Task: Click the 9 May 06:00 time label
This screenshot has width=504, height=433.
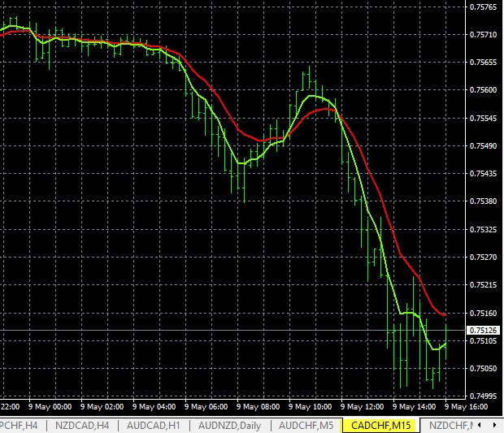Action: tap(206, 407)
